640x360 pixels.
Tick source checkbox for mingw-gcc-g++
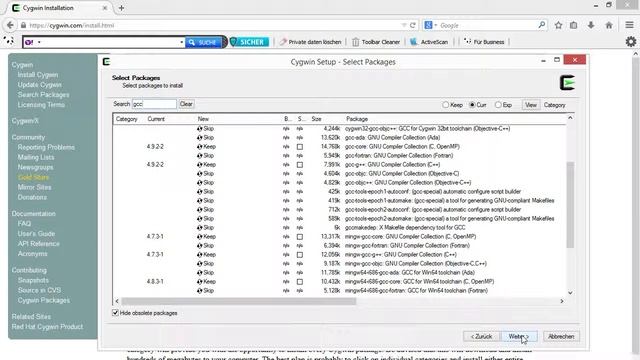(x=300, y=254)
